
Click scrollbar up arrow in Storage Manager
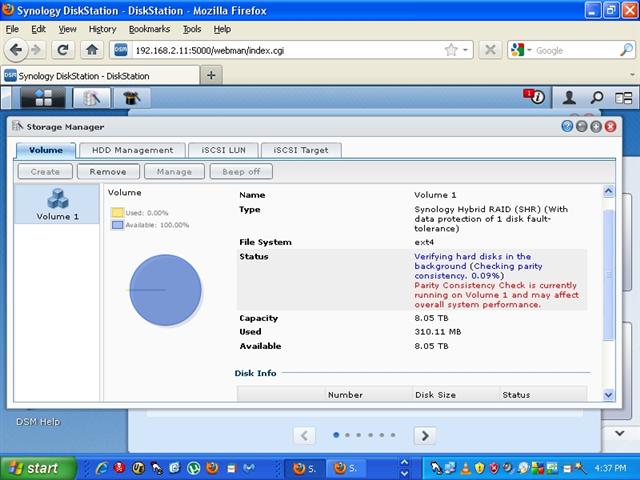[608, 191]
